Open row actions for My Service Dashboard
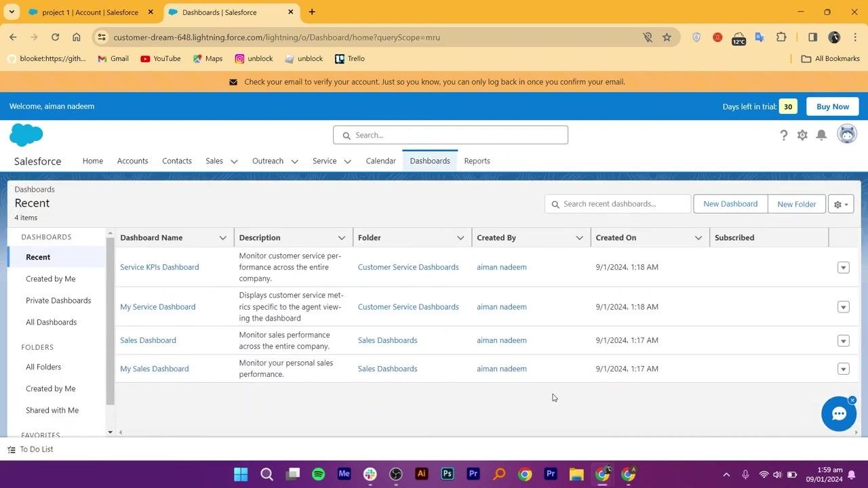The image size is (868, 488). pos(843,307)
